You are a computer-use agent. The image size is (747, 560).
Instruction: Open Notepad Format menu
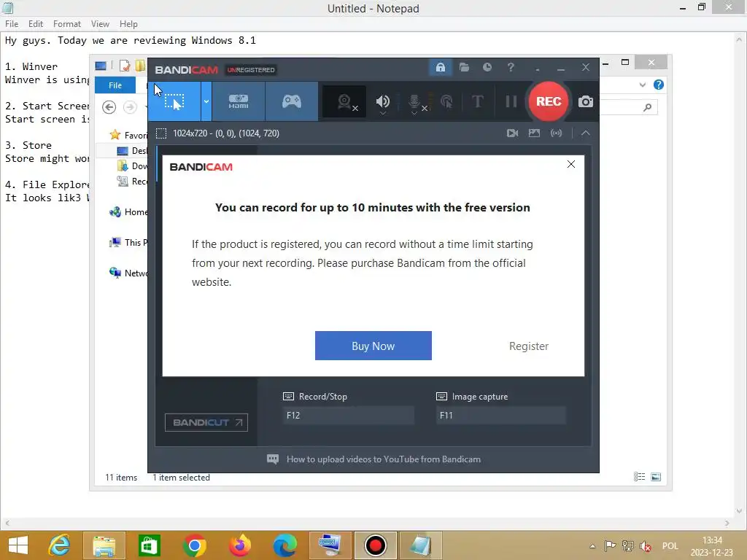coord(66,24)
